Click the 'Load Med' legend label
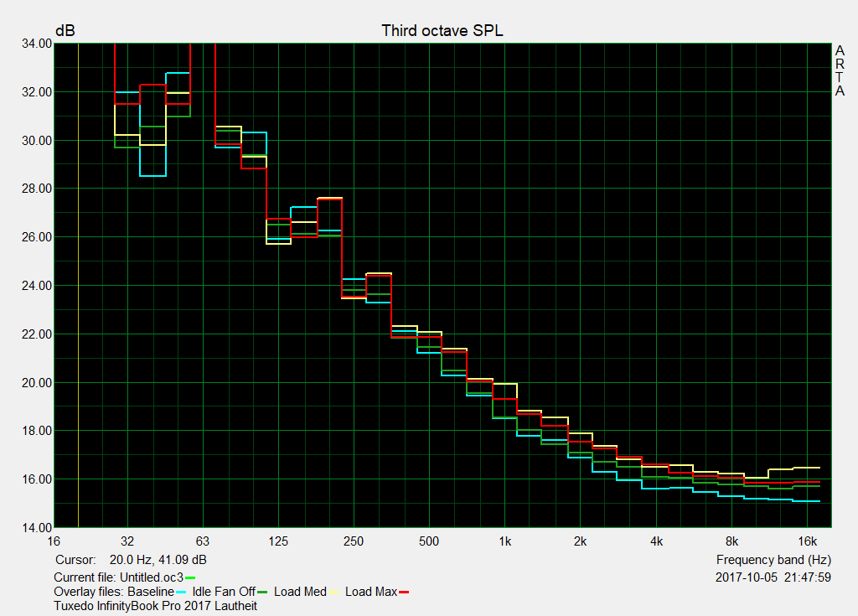The image size is (858, 616). tap(300, 592)
